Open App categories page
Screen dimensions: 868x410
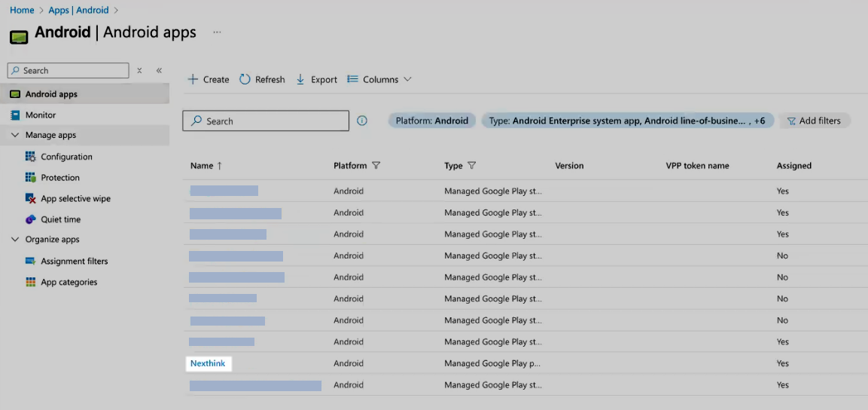click(69, 282)
